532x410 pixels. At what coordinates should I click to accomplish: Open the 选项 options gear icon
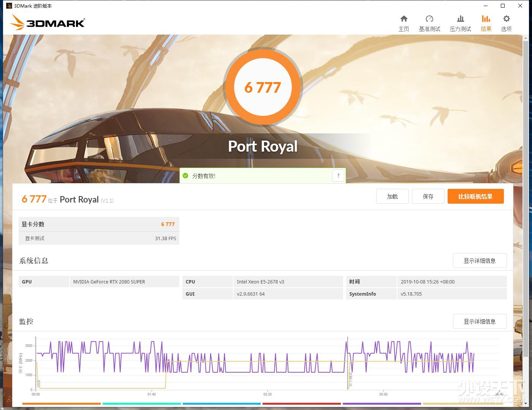point(506,19)
